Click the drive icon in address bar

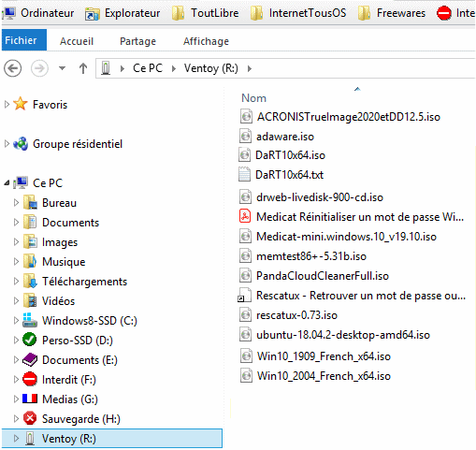click(x=106, y=68)
